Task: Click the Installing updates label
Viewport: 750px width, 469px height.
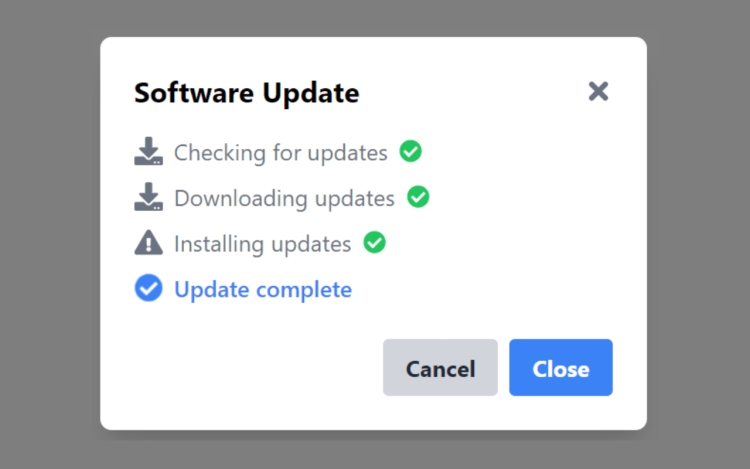Action: [x=263, y=244]
